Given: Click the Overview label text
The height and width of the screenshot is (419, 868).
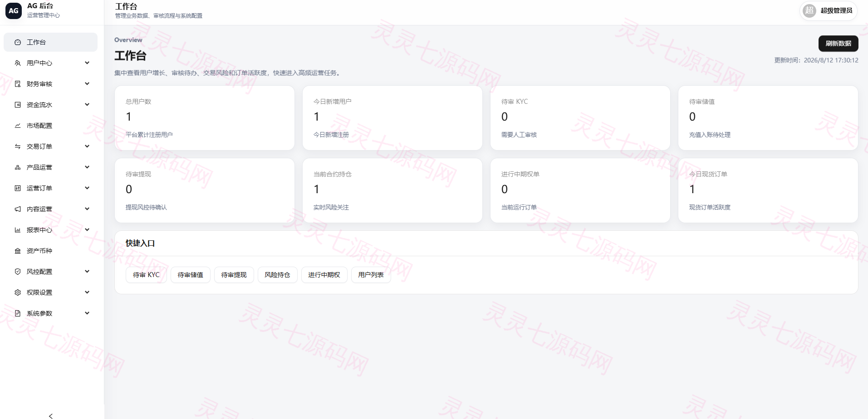Looking at the screenshot, I should tap(128, 40).
